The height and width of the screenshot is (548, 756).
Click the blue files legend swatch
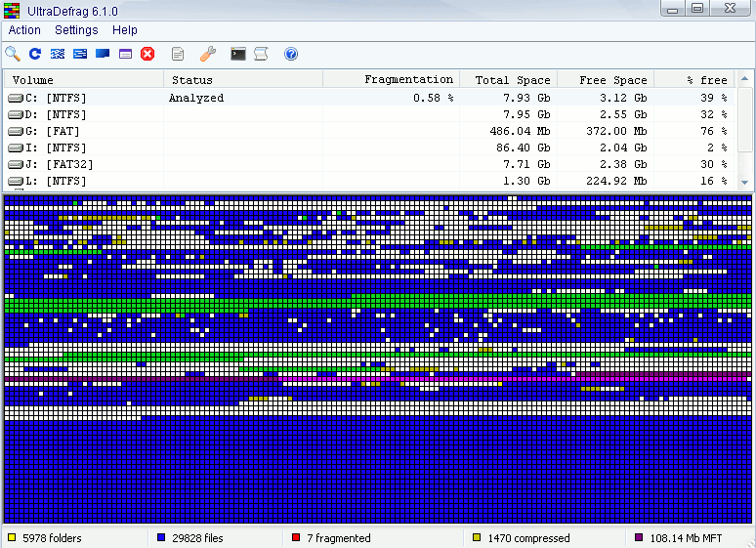(x=161, y=537)
